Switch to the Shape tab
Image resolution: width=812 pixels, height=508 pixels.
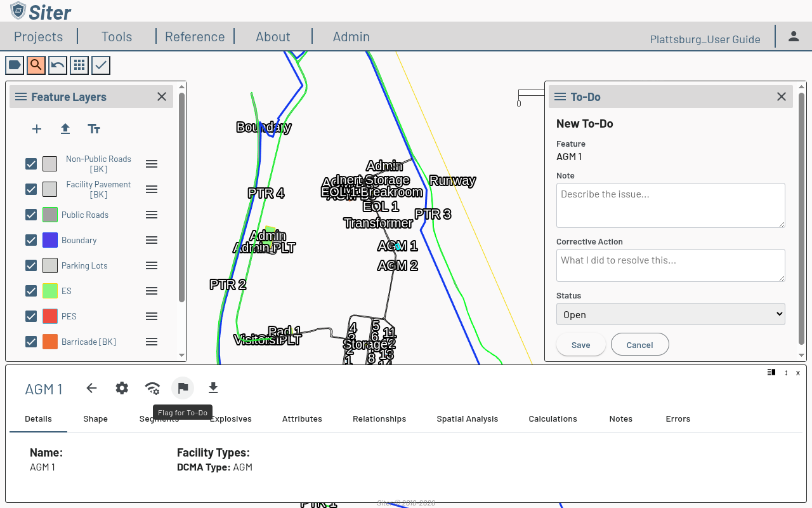coord(96,419)
